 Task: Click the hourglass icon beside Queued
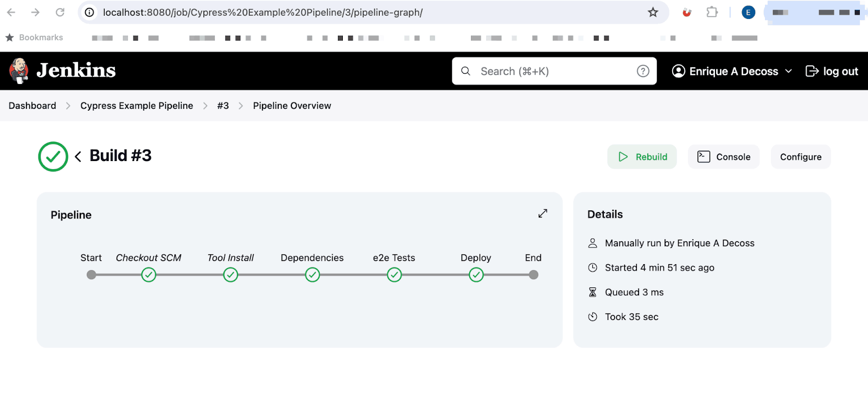click(x=593, y=292)
